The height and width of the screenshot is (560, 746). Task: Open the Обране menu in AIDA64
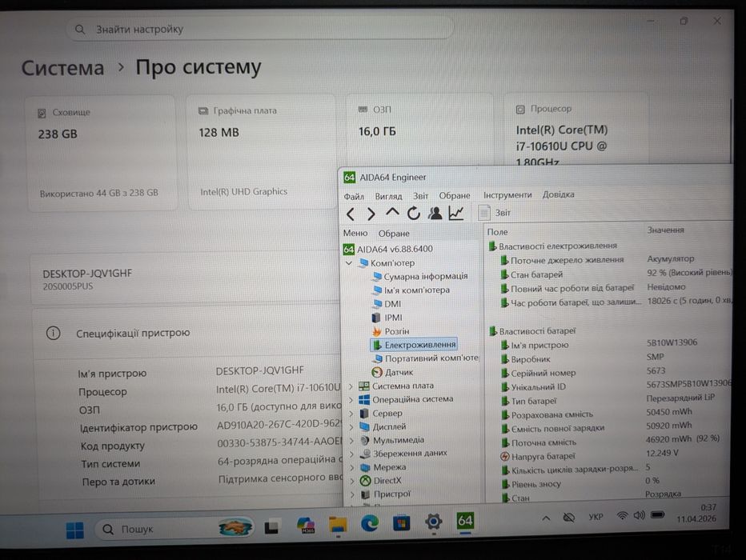[x=455, y=195]
